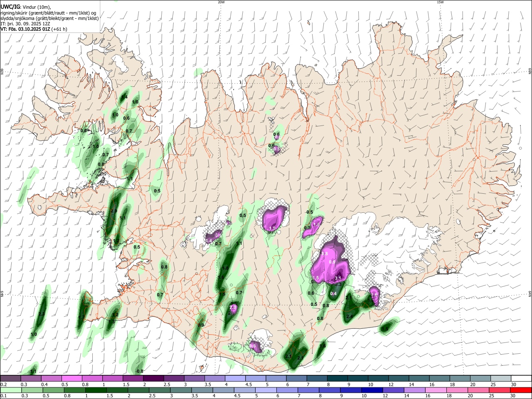Viewport: 532px width, 399px height.
Task: Click the 'slydda/snjókoma' legend description line
Action: pos(49,18)
